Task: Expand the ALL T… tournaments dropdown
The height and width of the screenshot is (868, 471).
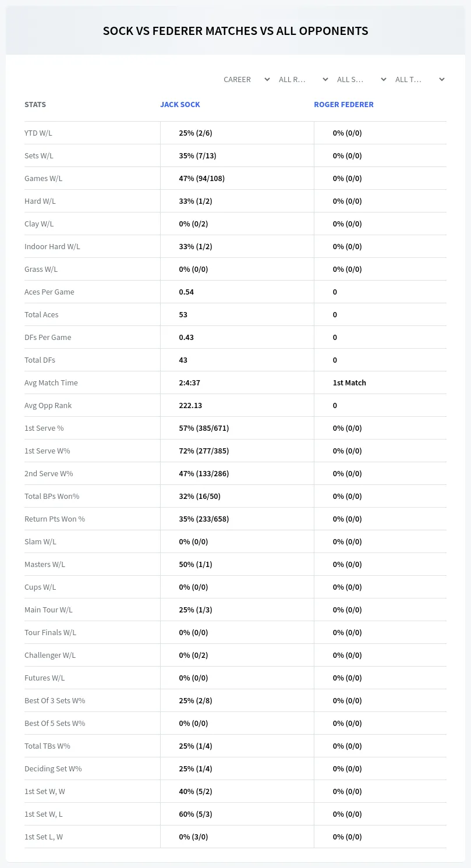Action: (420, 79)
